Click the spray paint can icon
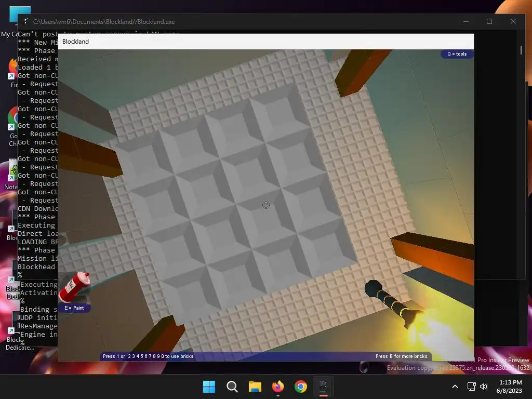 [74, 287]
